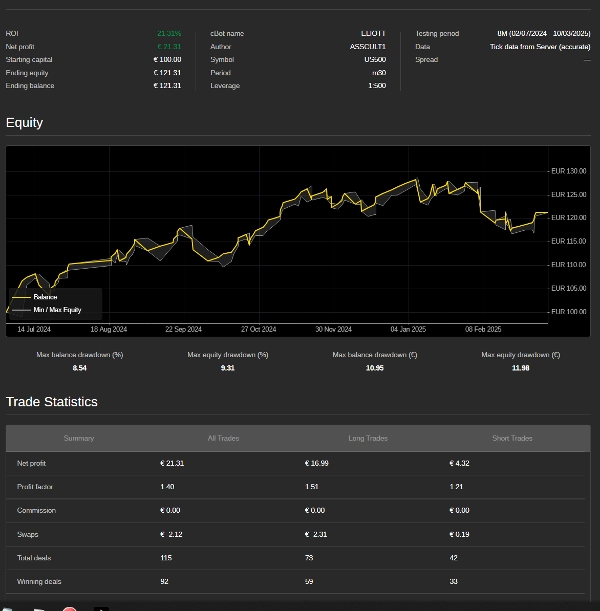600x611 pixels.
Task: Click the EUR 105.00 axis label
Action: [568, 288]
